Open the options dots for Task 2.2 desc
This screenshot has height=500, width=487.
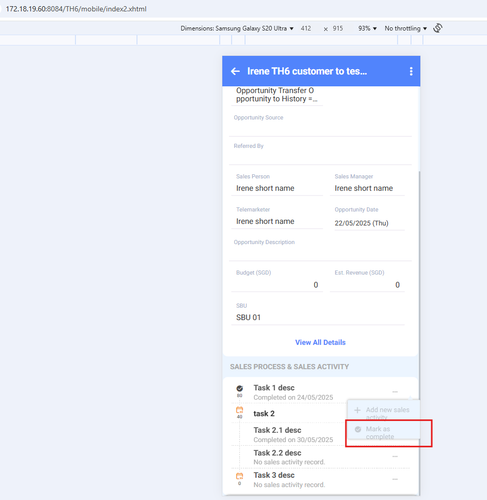click(x=395, y=456)
